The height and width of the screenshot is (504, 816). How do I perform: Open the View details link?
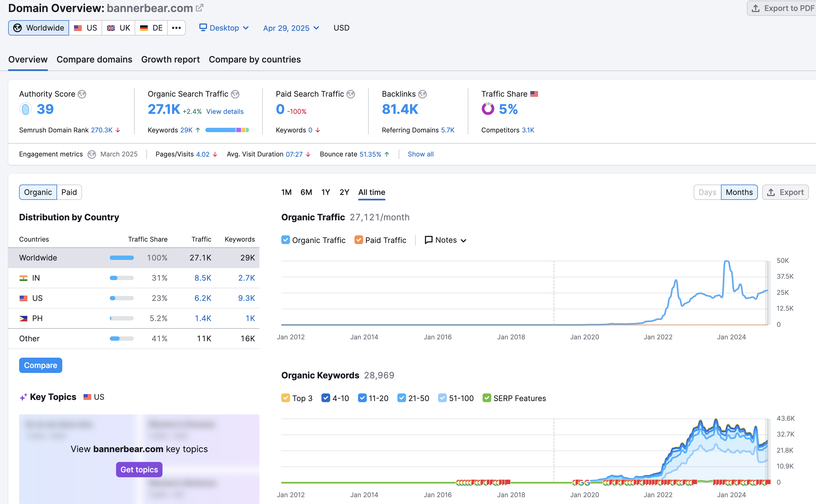pos(225,111)
